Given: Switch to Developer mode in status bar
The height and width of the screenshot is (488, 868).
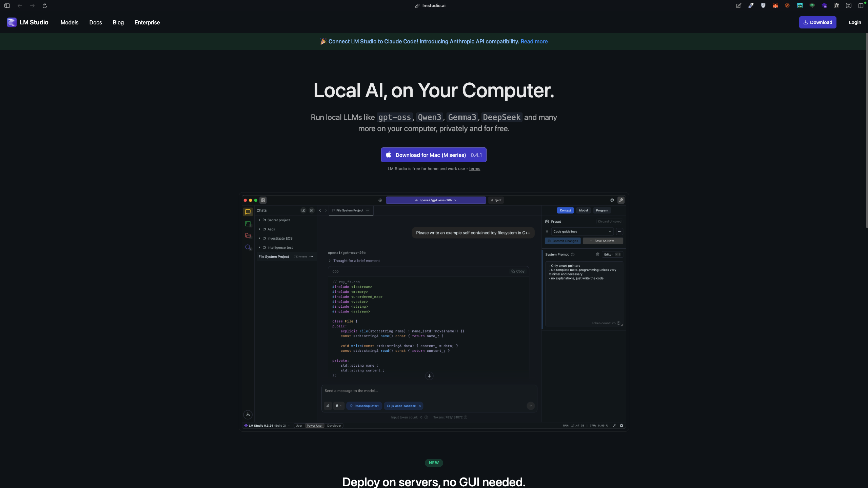Looking at the screenshot, I should point(334,426).
